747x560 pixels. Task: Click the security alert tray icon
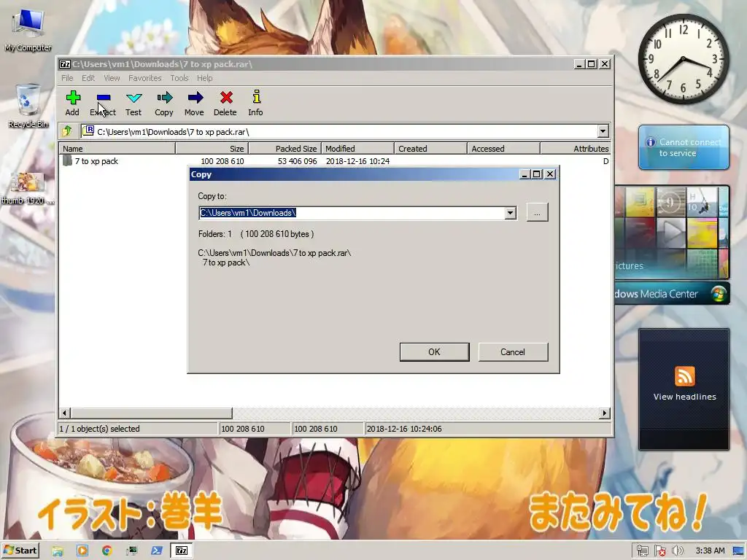[660, 551]
